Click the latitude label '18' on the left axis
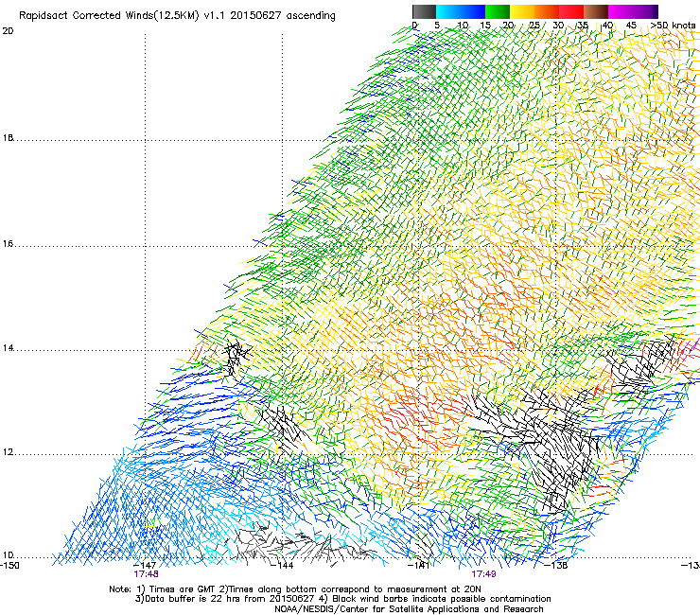Image resolution: width=700 pixels, height=615 pixels. (8, 138)
